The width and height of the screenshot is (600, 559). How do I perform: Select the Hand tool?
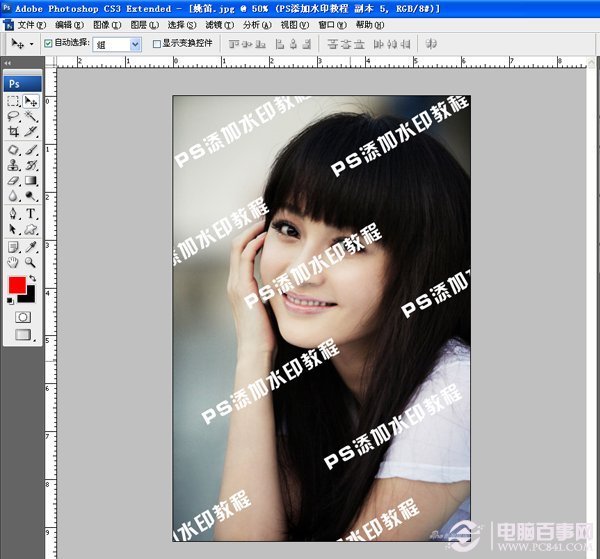(x=14, y=262)
